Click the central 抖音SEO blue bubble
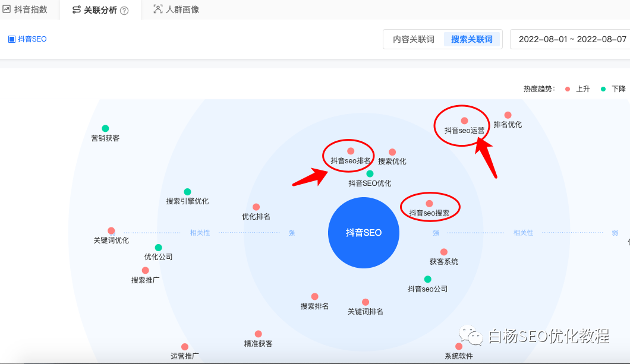This screenshot has width=630, height=364. point(364,233)
